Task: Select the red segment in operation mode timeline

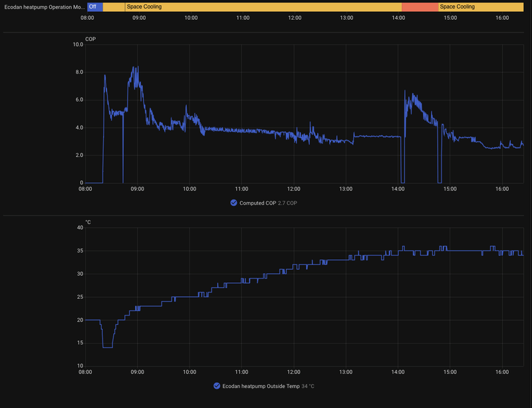Action: pos(420,7)
